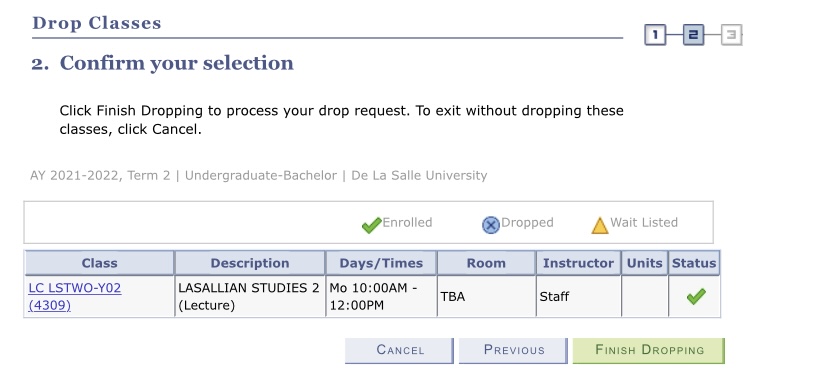Open the LC LSTWO-Y02 (4309) class link

tap(74, 296)
